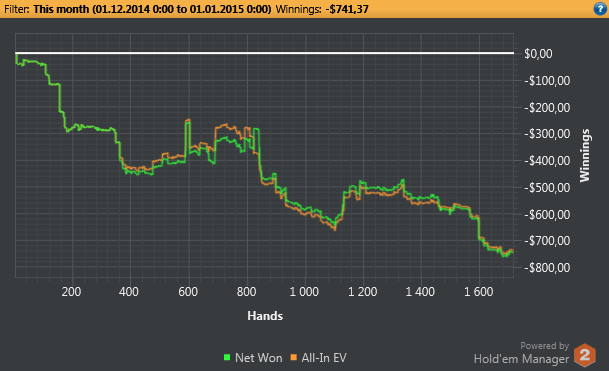
Task: Click the 'Powered by' caption text
Action: pyautogui.click(x=545, y=346)
